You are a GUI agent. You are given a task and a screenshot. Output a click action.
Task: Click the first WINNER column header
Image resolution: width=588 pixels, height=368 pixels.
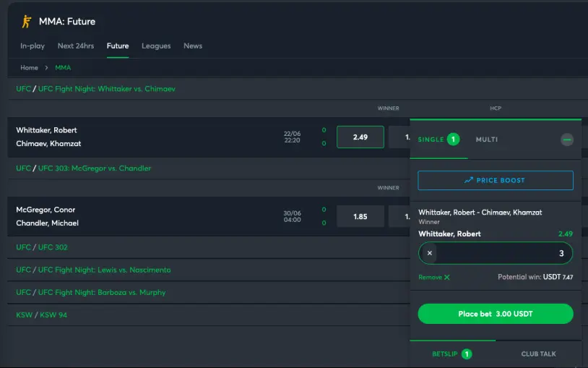388,108
